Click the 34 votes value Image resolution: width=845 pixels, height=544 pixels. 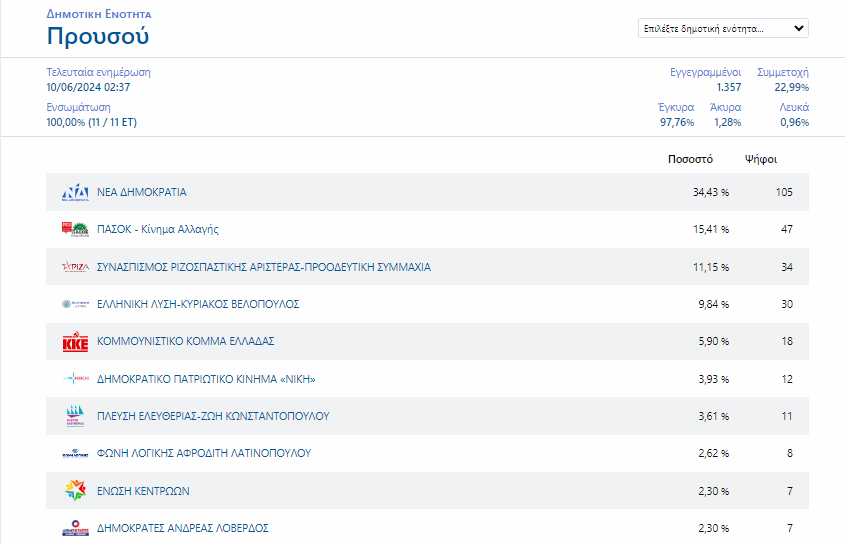tap(787, 267)
